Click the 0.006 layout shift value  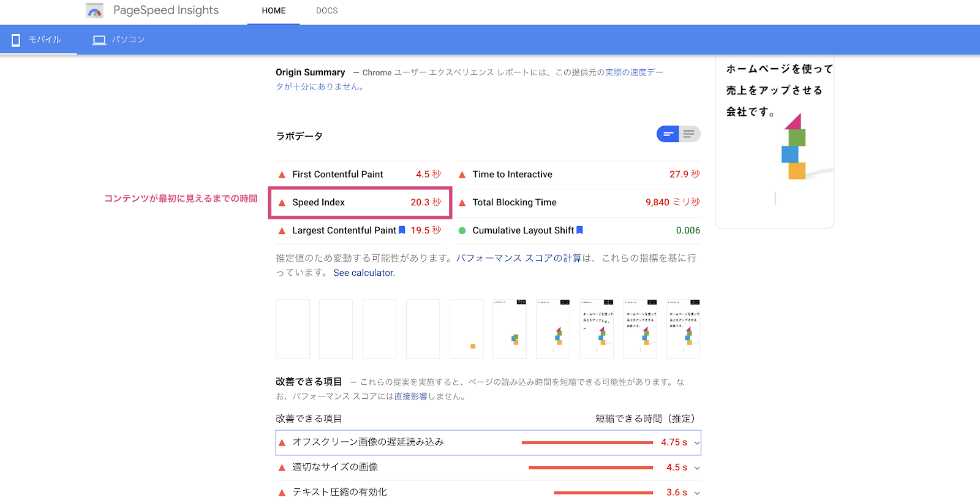688,230
